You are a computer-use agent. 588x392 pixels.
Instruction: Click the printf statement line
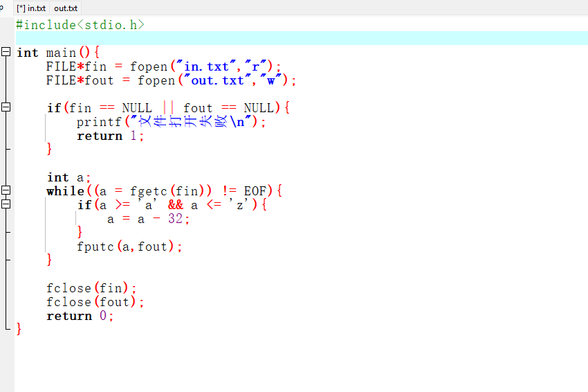(x=172, y=122)
